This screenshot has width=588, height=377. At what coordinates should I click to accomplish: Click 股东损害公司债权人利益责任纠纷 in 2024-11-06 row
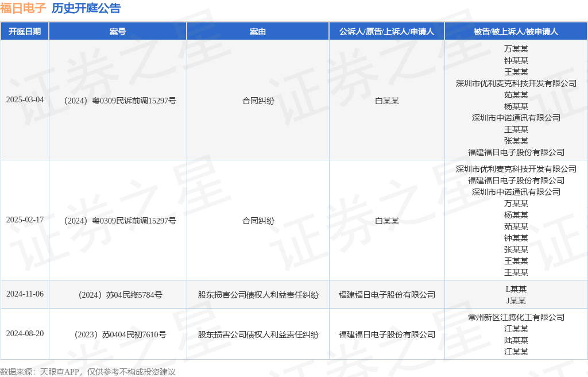pos(258,295)
